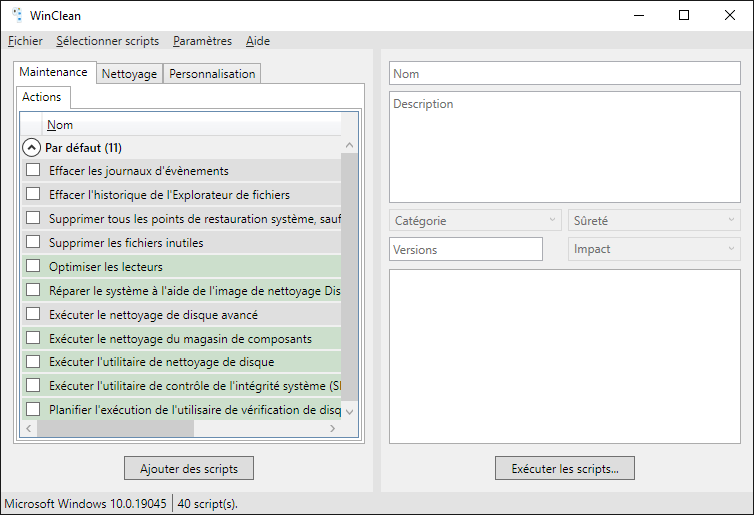Open the Sélectionner scripts menu

[x=107, y=41]
